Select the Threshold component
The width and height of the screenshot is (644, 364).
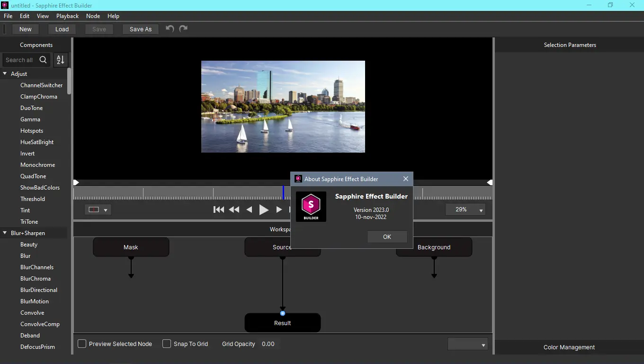(x=33, y=199)
